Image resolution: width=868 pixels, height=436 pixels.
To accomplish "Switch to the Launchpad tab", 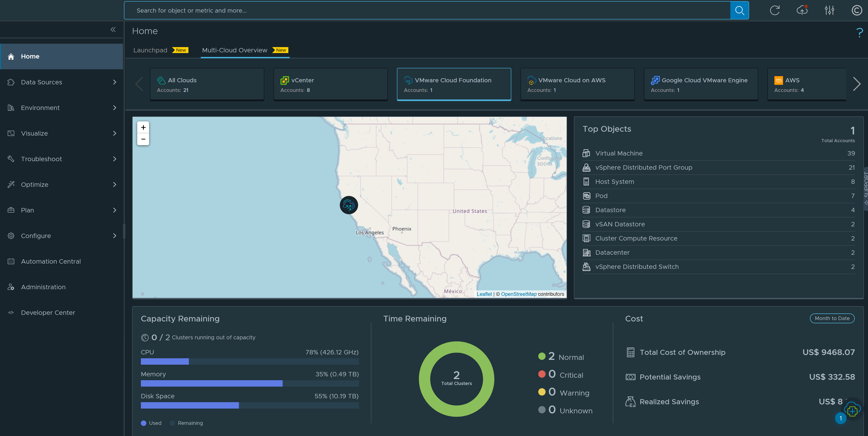I will [150, 50].
